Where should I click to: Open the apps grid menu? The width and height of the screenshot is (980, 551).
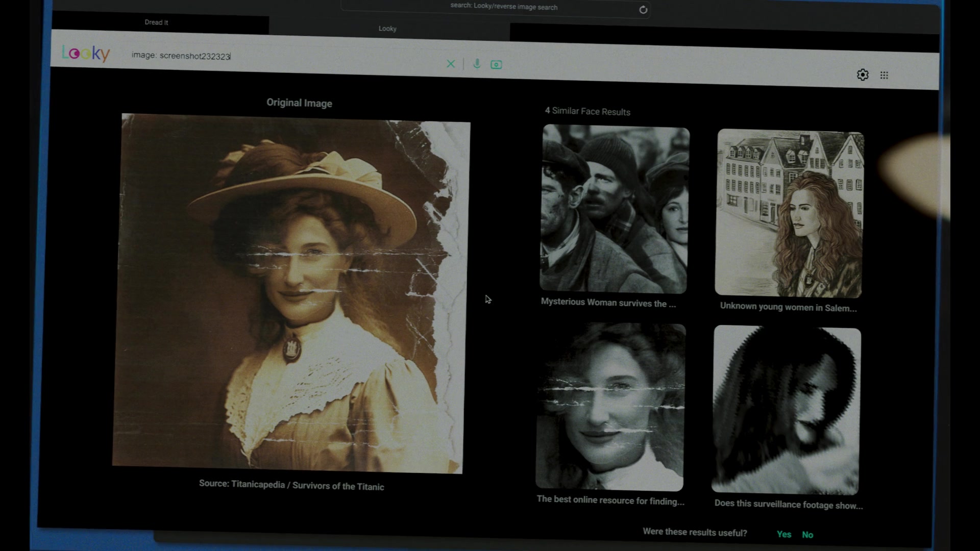coord(884,76)
